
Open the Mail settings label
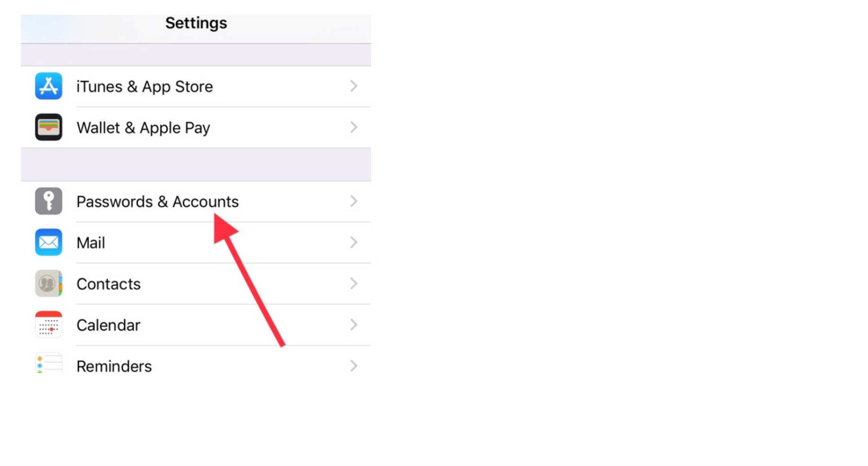[x=91, y=243]
